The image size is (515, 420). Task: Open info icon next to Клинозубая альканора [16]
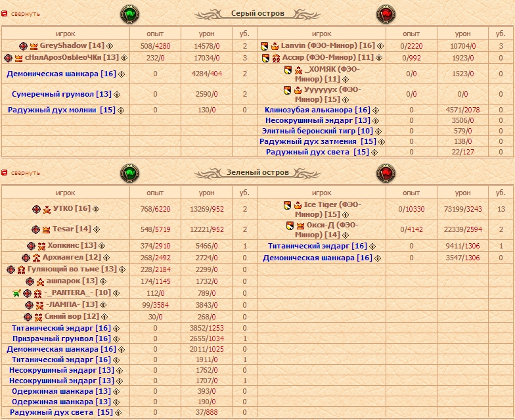(376, 110)
